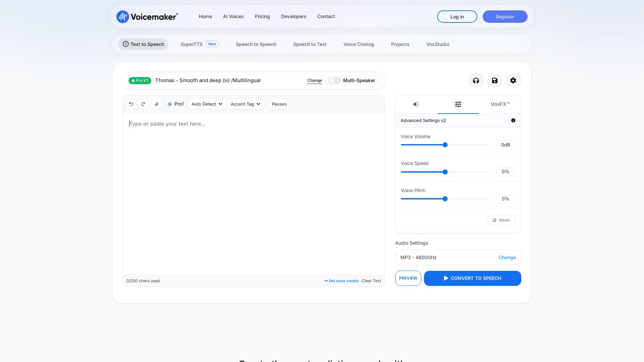Click the 0dB volume value box
Screen dimensions: 644x362
tap(506, 145)
